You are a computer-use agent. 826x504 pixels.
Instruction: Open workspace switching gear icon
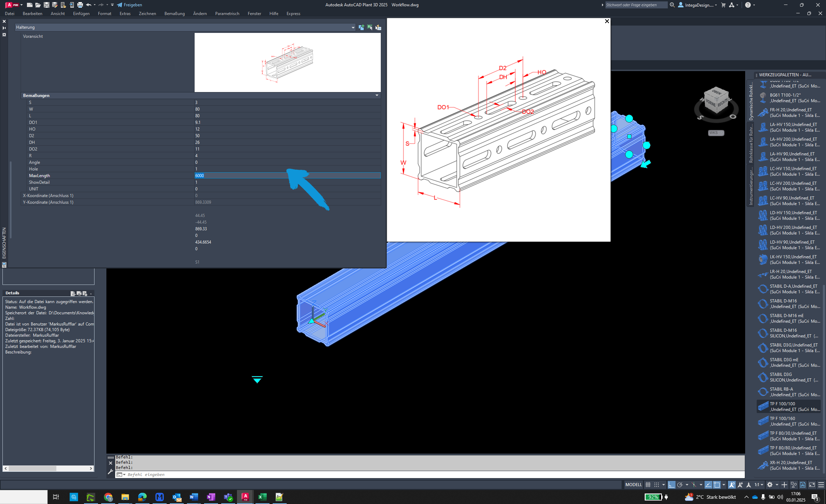coord(770,485)
